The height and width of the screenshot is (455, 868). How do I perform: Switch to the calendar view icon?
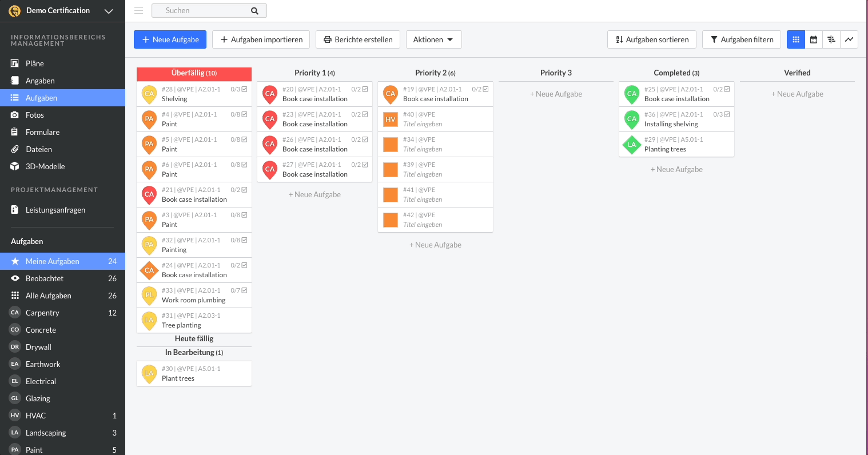tap(814, 39)
